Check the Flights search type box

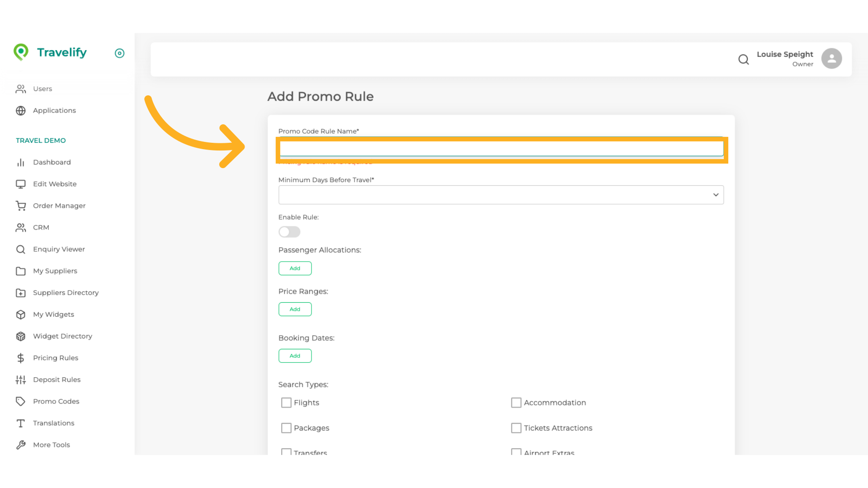(x=286, y=403)
